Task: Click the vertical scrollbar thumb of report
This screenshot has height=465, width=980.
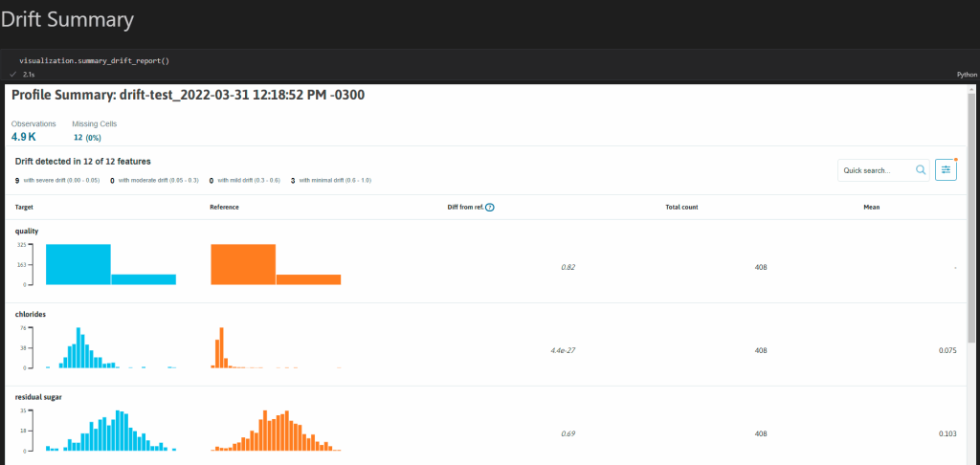Action: point(973,220)
